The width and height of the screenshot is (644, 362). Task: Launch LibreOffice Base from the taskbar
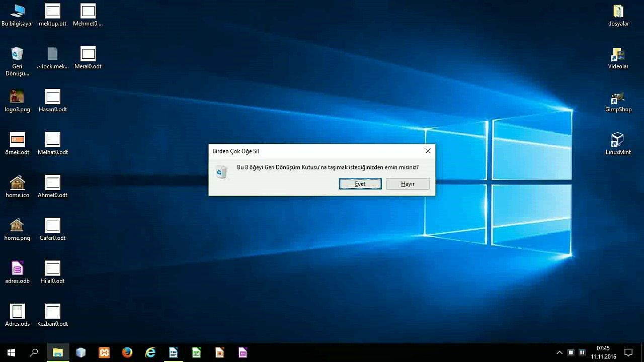tap(243, 352)
